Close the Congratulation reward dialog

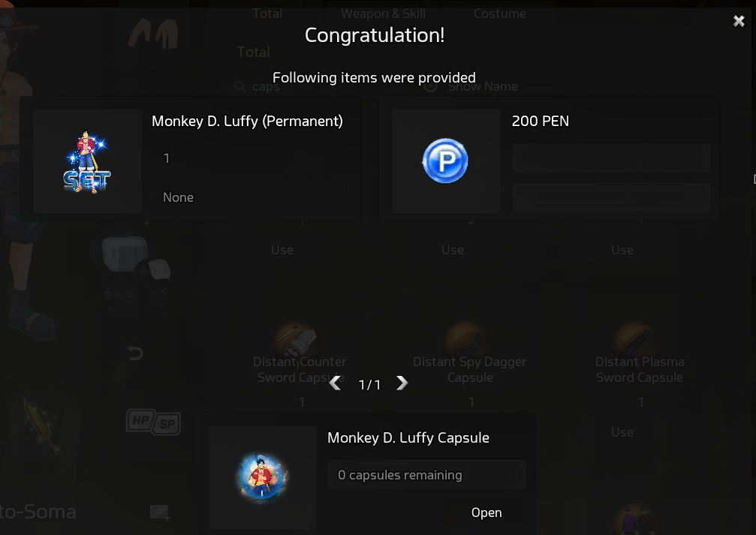coord(739,21)
